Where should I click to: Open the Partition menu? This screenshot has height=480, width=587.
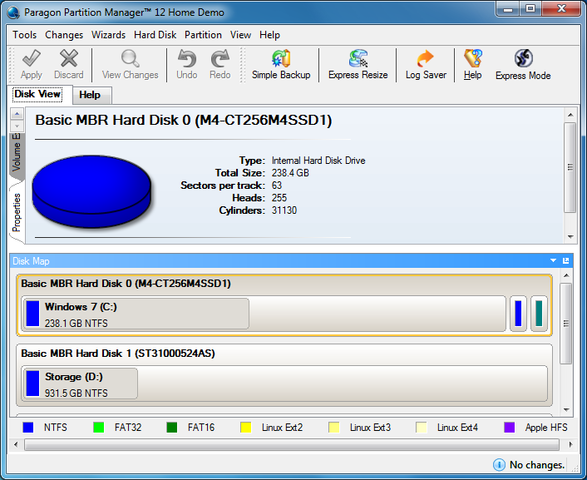coord(203,35)
